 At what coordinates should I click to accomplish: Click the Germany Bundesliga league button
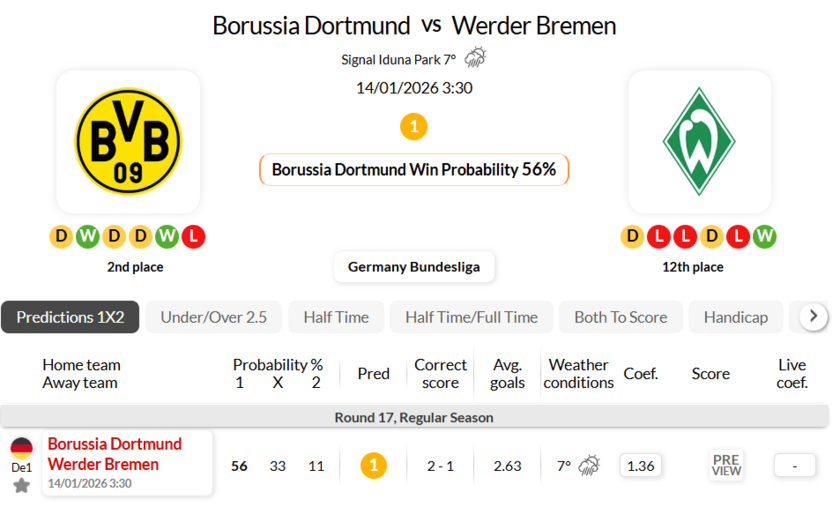point(414,267)
